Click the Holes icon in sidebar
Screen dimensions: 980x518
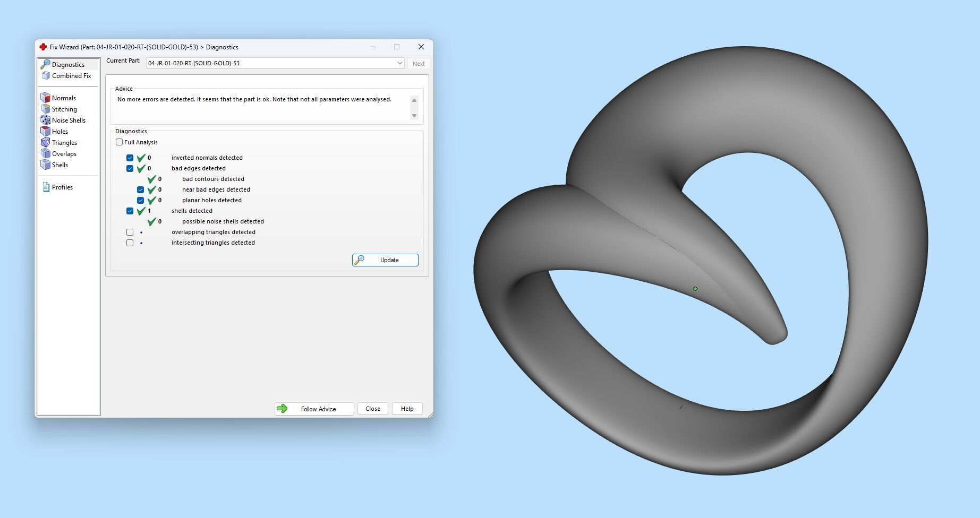(46, 132)
